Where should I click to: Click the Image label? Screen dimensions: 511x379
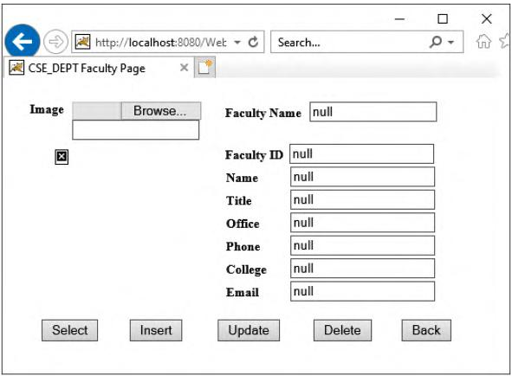click(47, 110)
